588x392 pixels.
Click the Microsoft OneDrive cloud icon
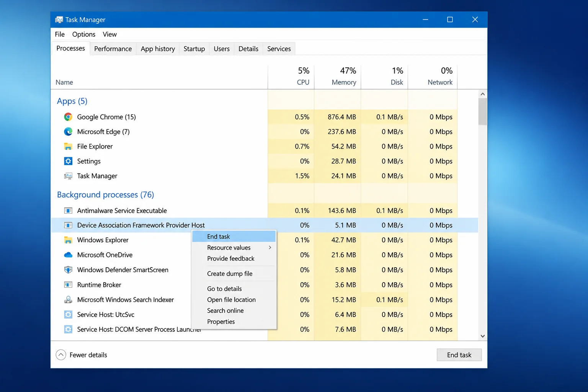click(68, 255)
